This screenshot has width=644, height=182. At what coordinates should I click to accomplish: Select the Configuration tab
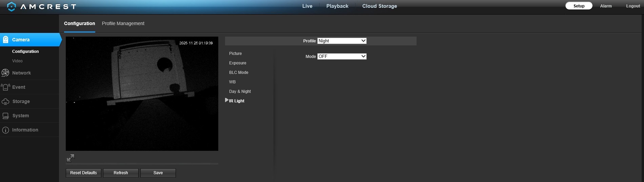[80, 23]
